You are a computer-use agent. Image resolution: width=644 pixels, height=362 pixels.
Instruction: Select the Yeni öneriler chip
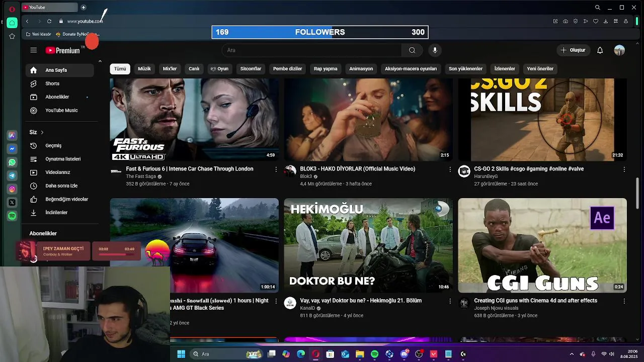540,69
